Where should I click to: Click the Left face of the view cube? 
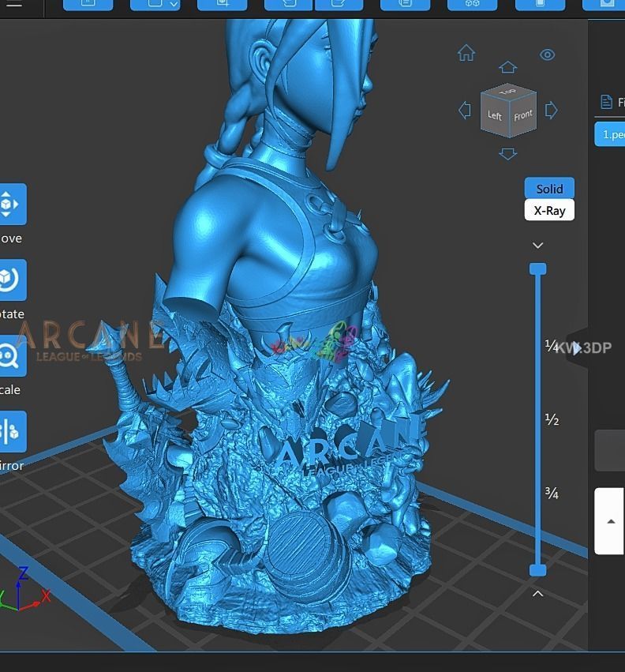(494, 115)
